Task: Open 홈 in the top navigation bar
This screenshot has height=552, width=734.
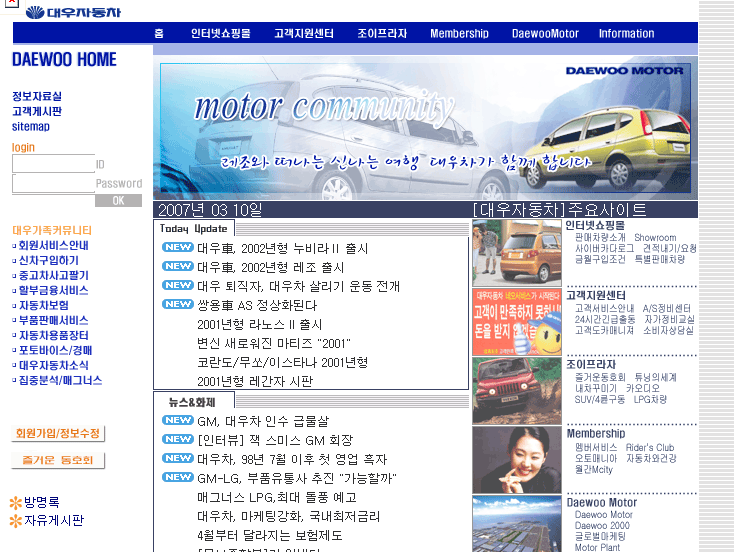Action: pos(159,33)
